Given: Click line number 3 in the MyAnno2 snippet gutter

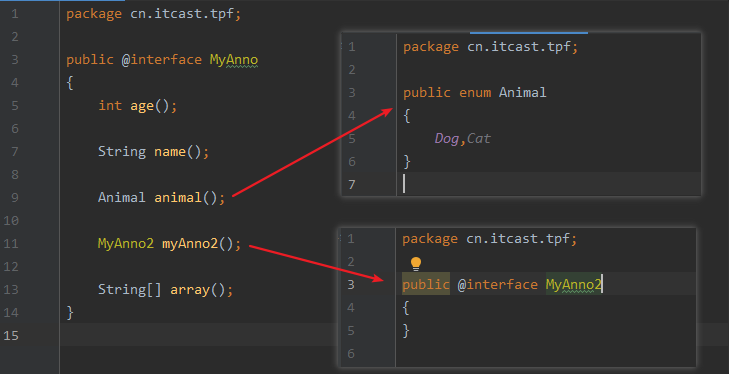Looking at the screenshot, I should [351, 284].
